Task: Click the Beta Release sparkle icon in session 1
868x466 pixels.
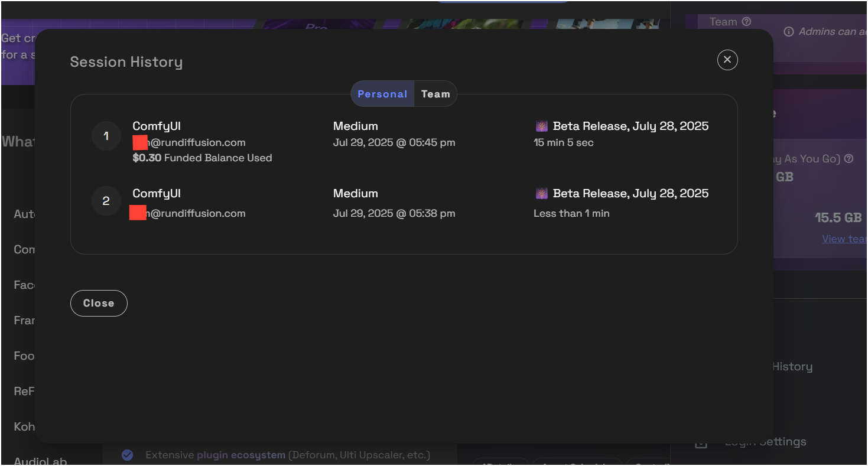Action: pos(541,126)
